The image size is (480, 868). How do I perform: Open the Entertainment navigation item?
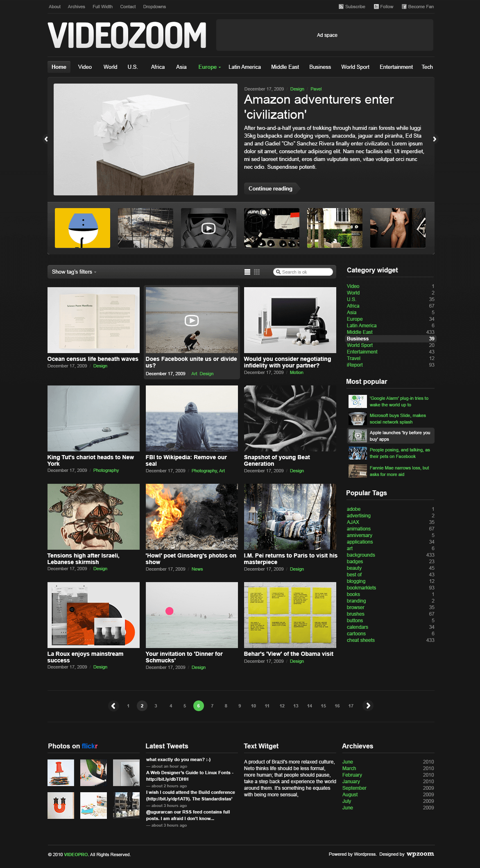point(396,67)
